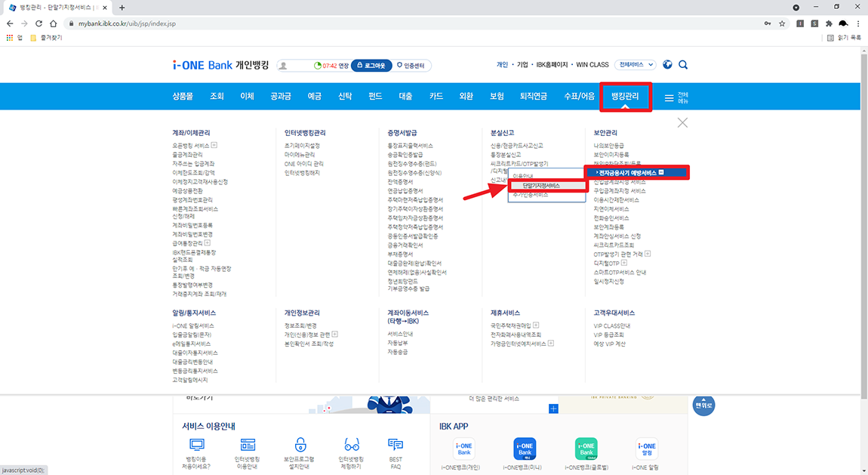This screenshot has height=475, width=868.
Task: Expand 오픈뱅킹 서비스 plus toggle
Action: click(x=214, y=145)
